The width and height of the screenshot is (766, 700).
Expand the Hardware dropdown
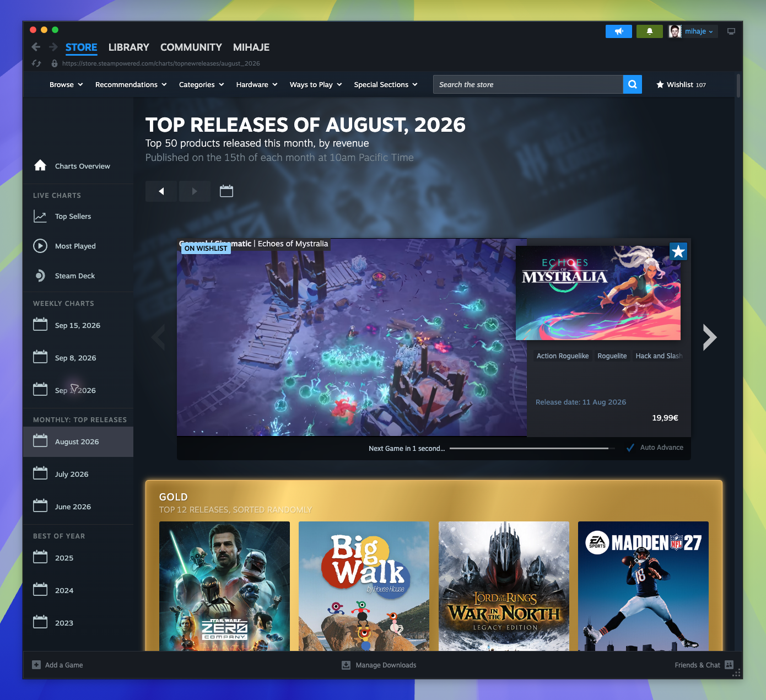tap(257, 84)
